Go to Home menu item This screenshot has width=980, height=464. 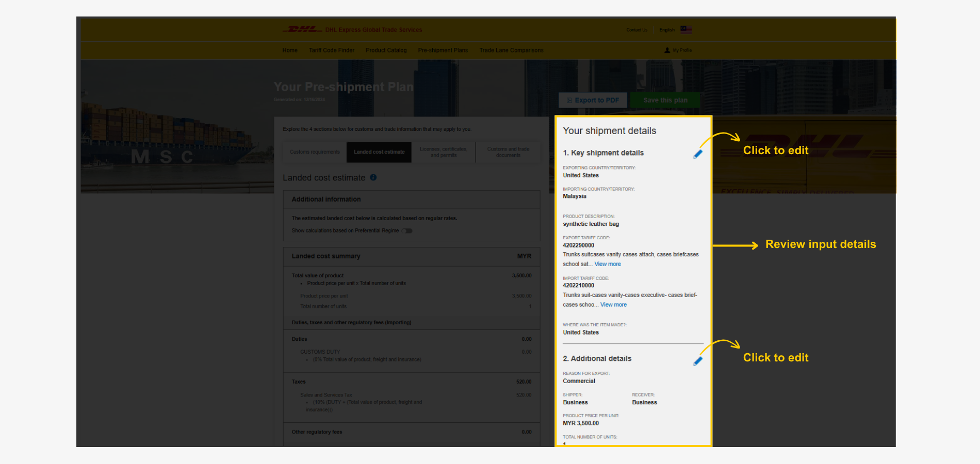point(290,50)
